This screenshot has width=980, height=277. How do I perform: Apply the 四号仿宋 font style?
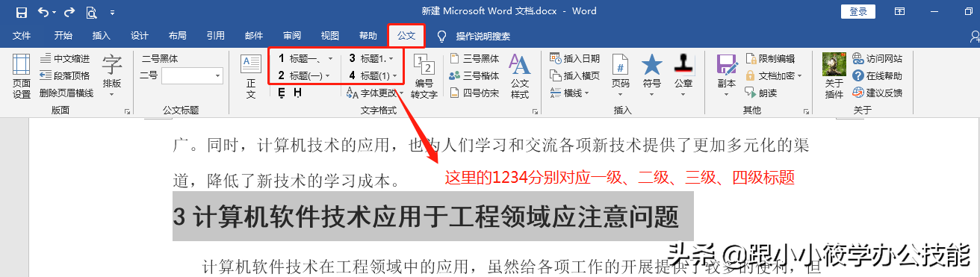click(x=474, y=93)
